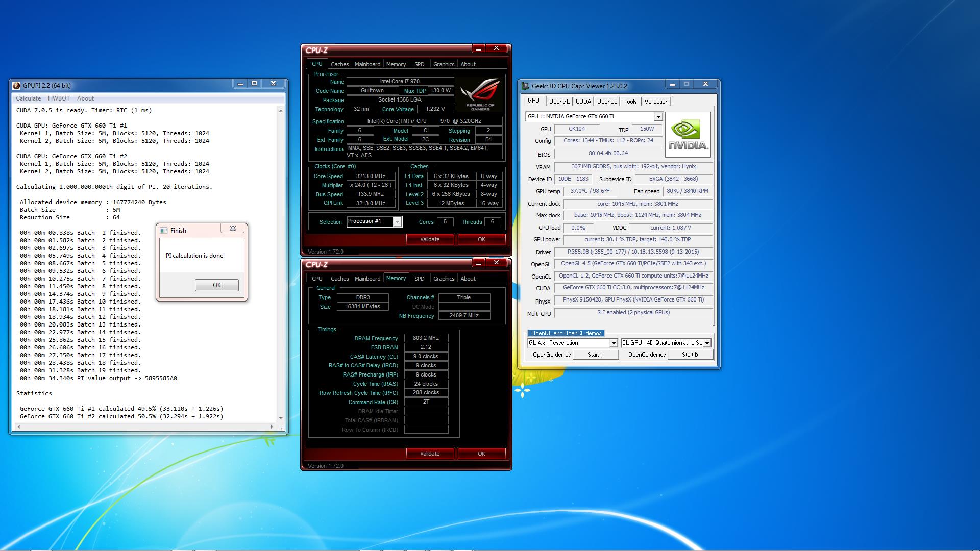This screenshot has width=980, height=551.
Task: Switch to OpenCL tab in GPU Caps Viewer
Action: pos(607,102)
